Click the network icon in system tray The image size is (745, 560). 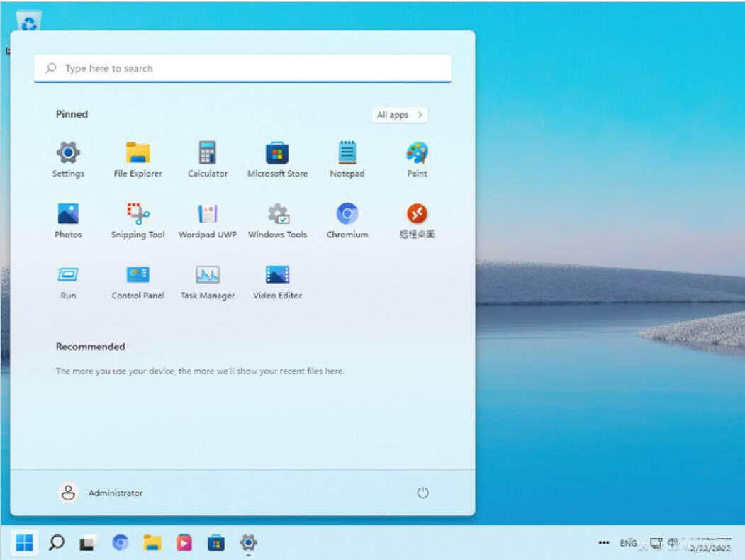point(656,543)
